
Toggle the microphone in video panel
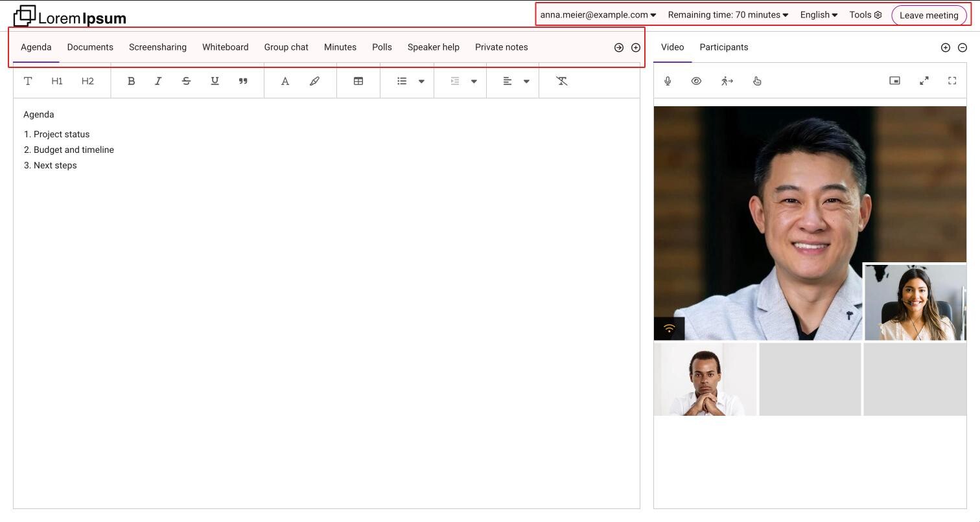[668, 81]
